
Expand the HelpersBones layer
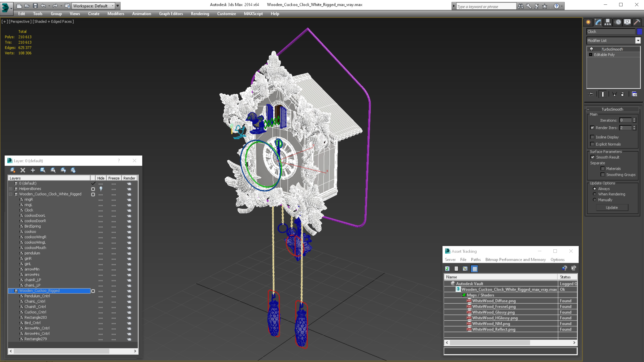11,189
